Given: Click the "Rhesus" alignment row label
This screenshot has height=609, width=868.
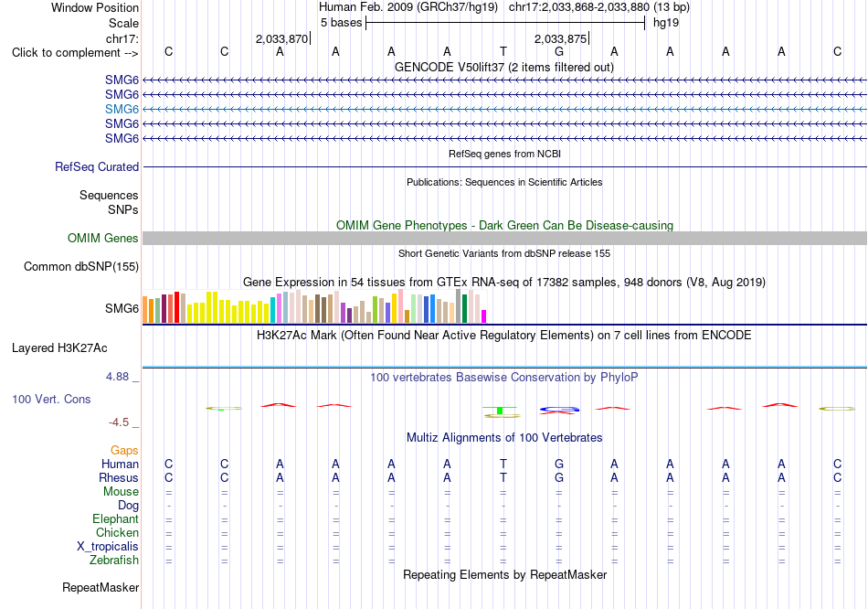Looking at the screenshot, I should point(119,477).
